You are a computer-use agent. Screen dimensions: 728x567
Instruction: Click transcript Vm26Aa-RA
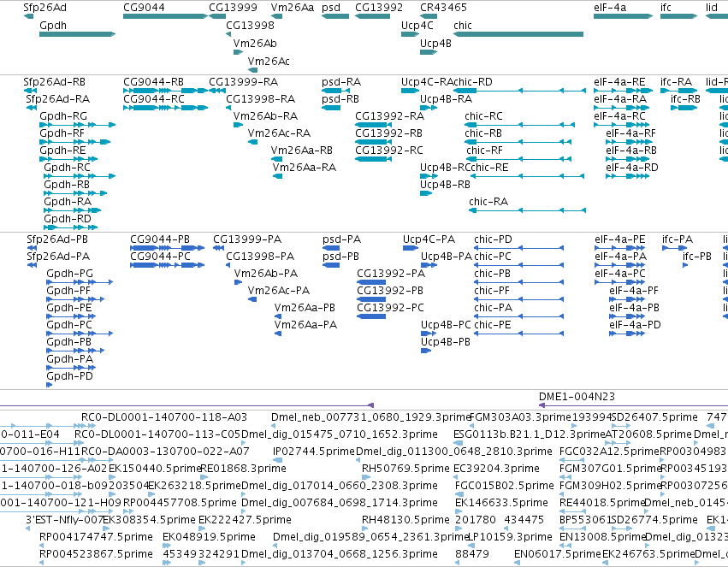(x=277, y=176)
